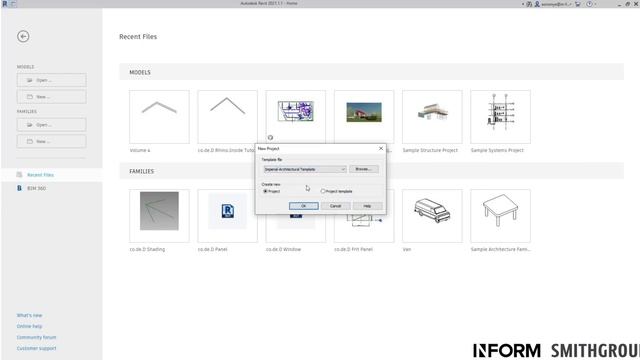This screenshot has height=360, width=640.
Task: Click the BIM 360 sidebar icon
Action: coord(19,188)
